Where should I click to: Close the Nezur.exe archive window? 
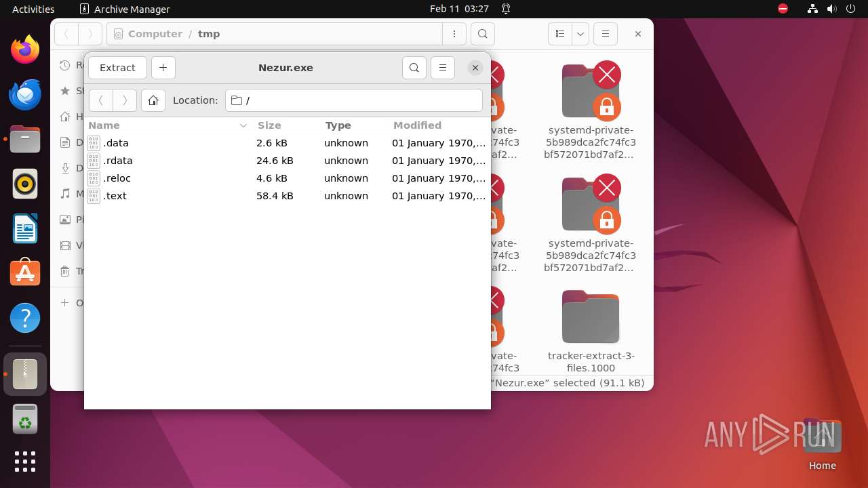[475, 68]
